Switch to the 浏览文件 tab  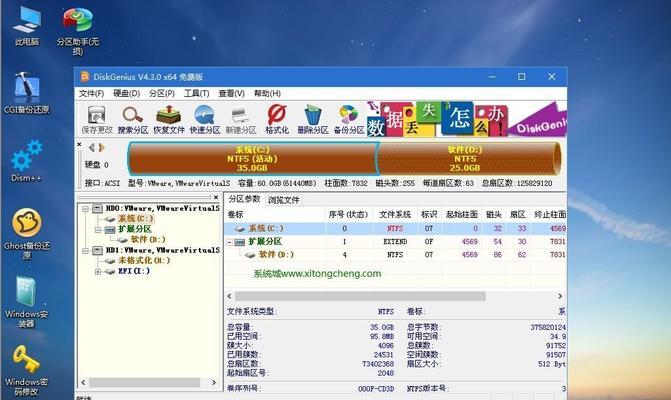(x=283, y=200)
